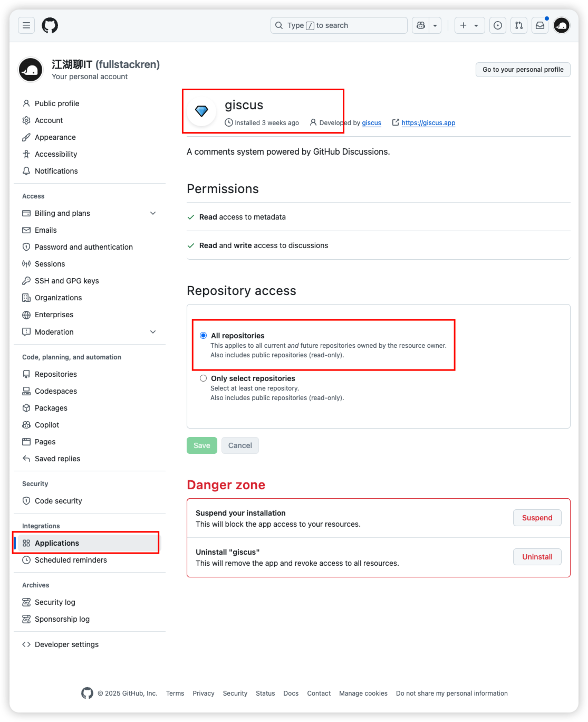Select the All repositories radio option
The height and width of the screenshot is (722, 588).
[203, 336]
